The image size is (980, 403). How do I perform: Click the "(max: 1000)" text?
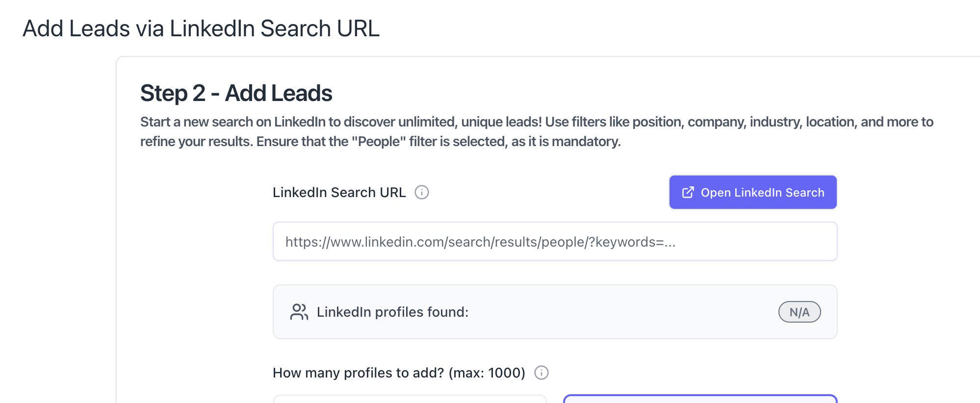(487, 373)
